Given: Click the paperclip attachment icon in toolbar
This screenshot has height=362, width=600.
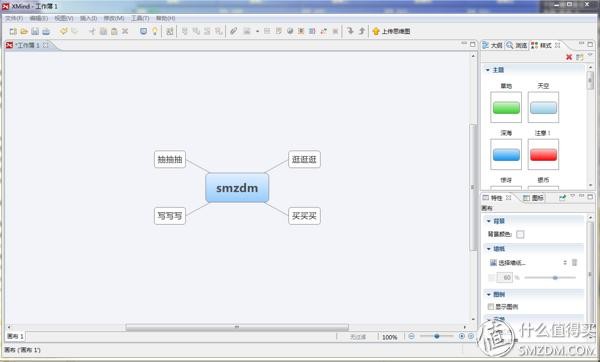Looking at the screenshot, I should coord(233,31).
